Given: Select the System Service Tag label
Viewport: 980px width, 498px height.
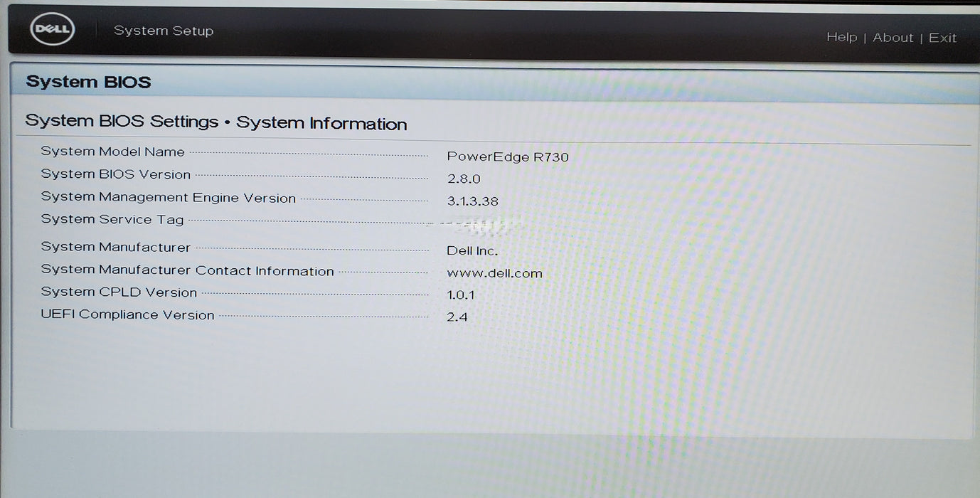Looking at the screenshot, I should (112, 220).
